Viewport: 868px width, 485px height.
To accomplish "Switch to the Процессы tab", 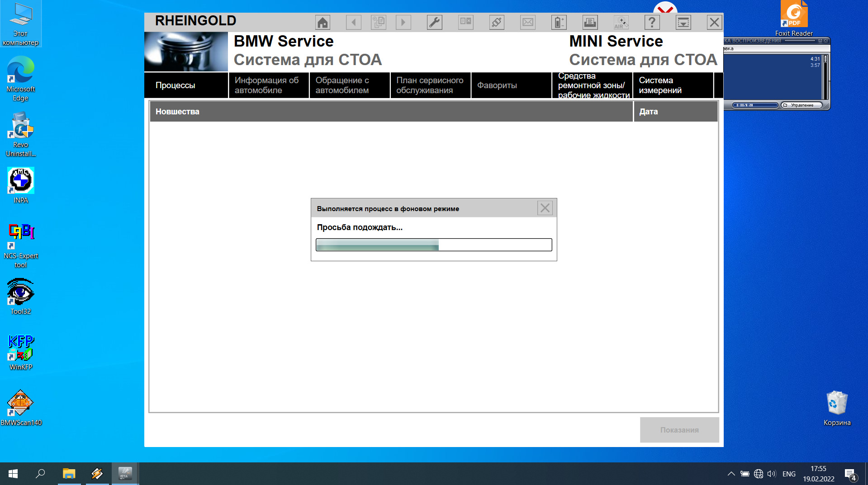I will pyautogui.click(x=186, y=85).
